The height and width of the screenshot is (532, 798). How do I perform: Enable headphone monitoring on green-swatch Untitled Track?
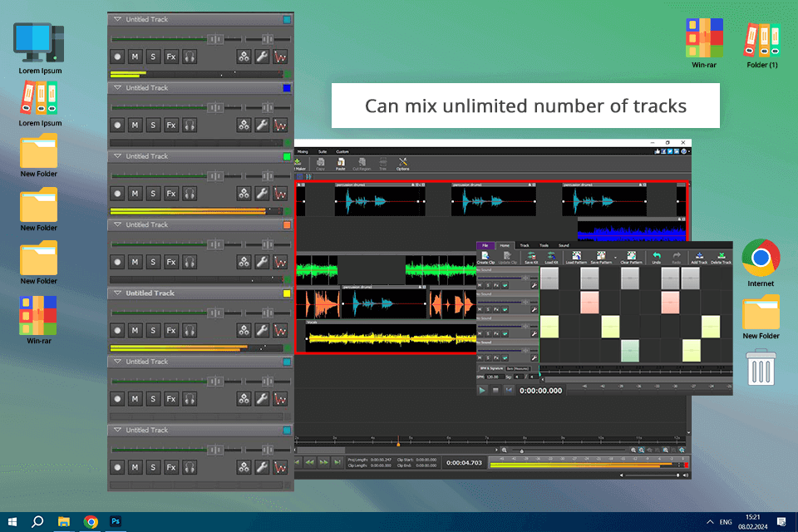[190, 194]
